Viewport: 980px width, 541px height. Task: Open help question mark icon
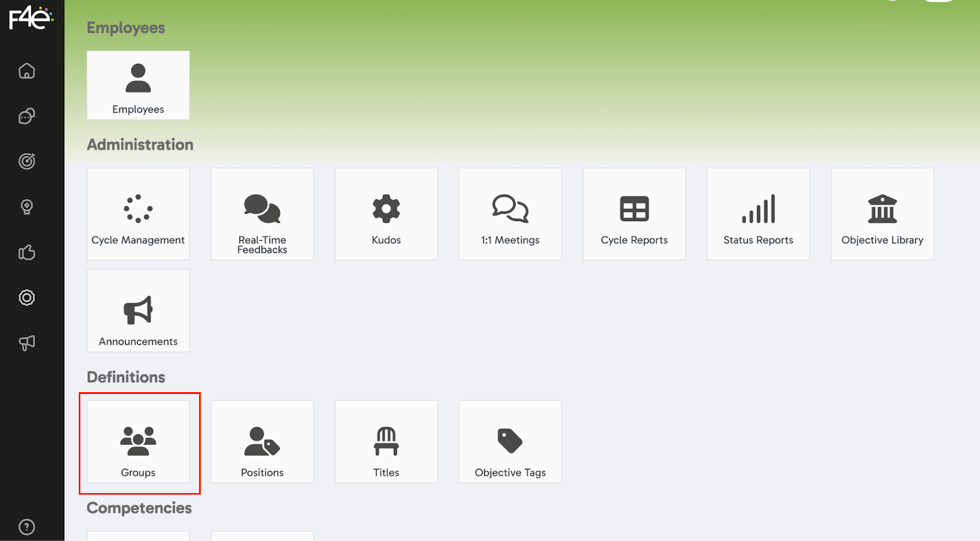tap(27, 527)
